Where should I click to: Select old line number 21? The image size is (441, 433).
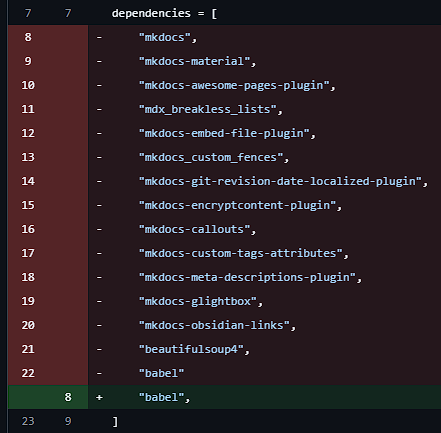[x=28, y=349]
